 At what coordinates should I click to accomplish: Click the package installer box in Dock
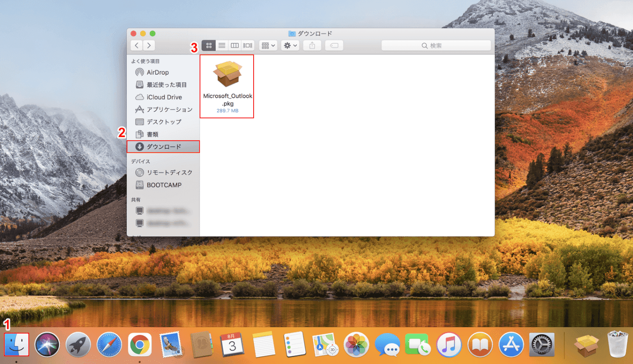click(x=587, y=344)
